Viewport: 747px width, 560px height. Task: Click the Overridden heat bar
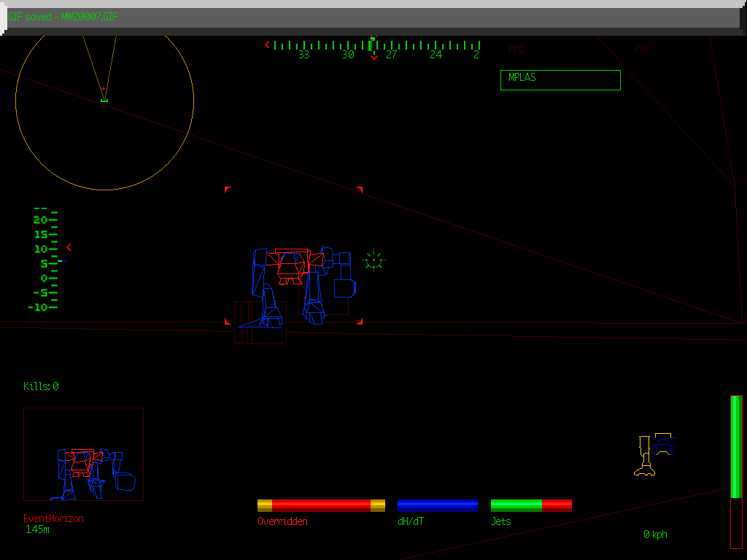point(321,505)
